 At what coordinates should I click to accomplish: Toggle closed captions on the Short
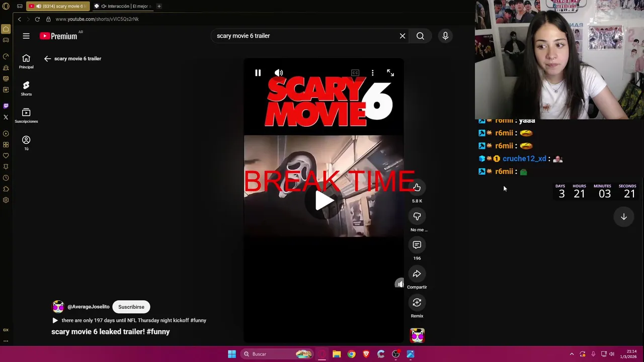pyautogui.click(x=355, y=73)
